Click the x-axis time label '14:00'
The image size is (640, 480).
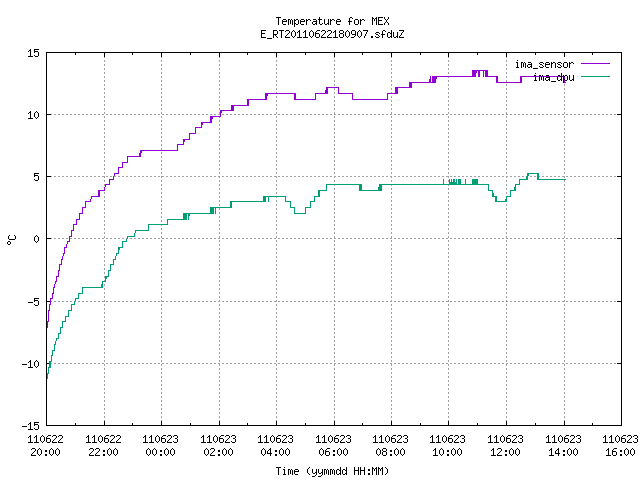564,452
